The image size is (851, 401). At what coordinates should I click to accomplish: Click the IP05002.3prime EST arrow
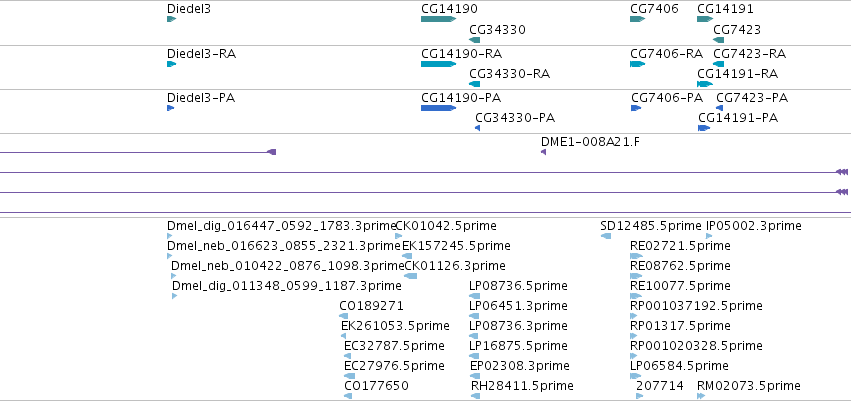[x=709, y=235]
